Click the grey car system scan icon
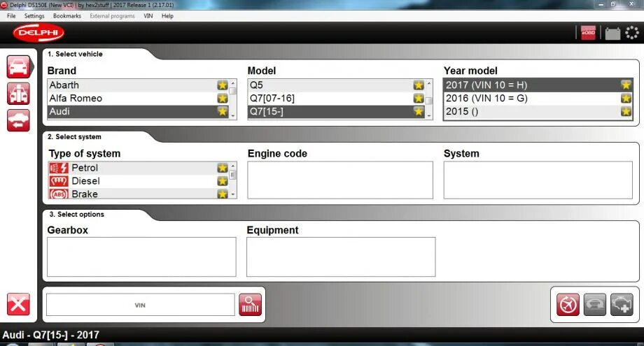 [595, 305]
